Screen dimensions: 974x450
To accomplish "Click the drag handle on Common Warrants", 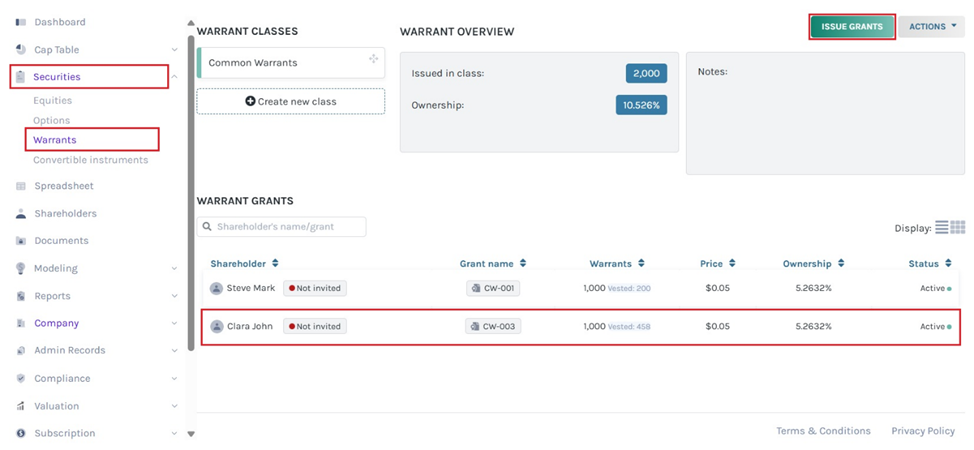I will 373,60.
